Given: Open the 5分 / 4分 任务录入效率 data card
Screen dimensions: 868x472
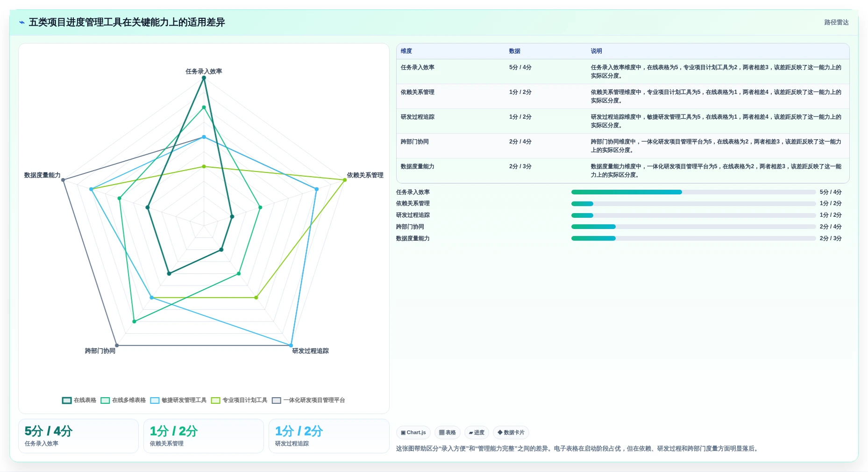Looking at the screenshot, I should click(x=78, y=436).
